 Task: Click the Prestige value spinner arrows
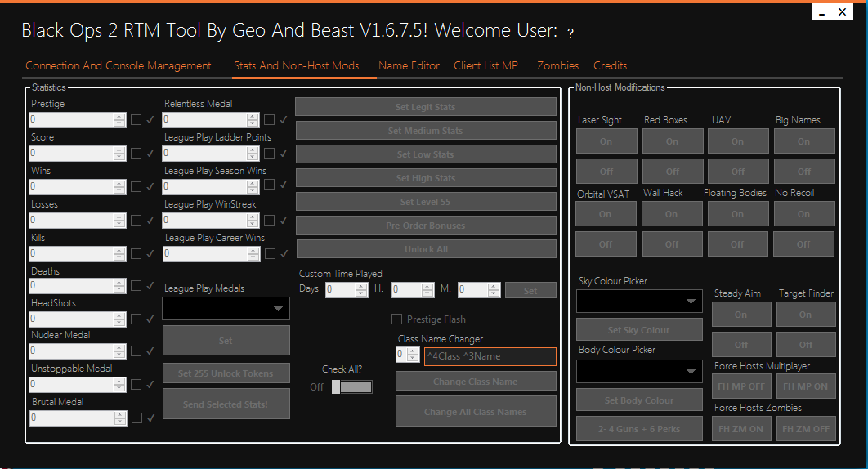point(119,119)
